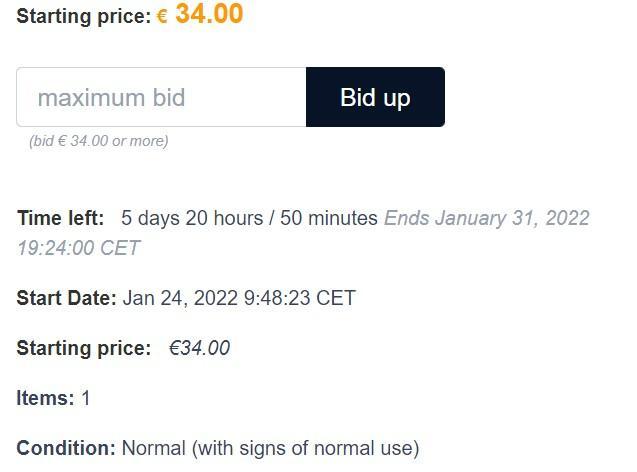This screenshot has height=472, width=637.
Task: Click the 'Jan 24, 2022' start date value
Action: (x=180, y=298)
